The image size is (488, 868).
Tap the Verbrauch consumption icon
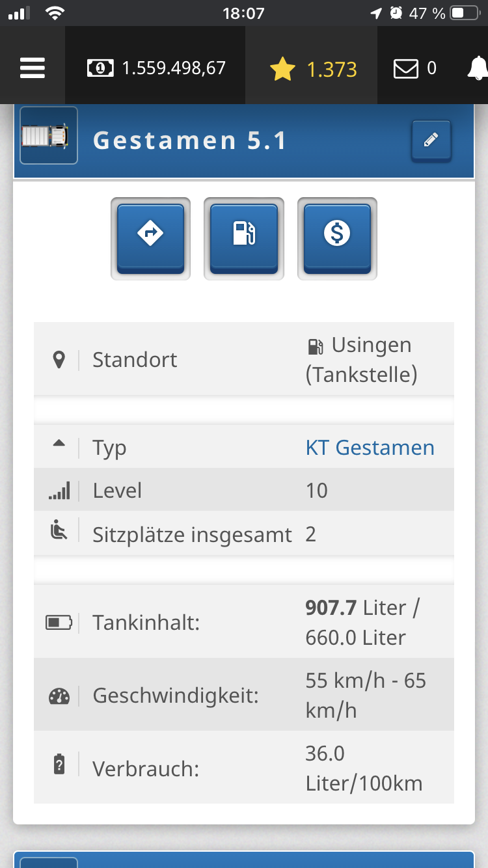(59, 765)
